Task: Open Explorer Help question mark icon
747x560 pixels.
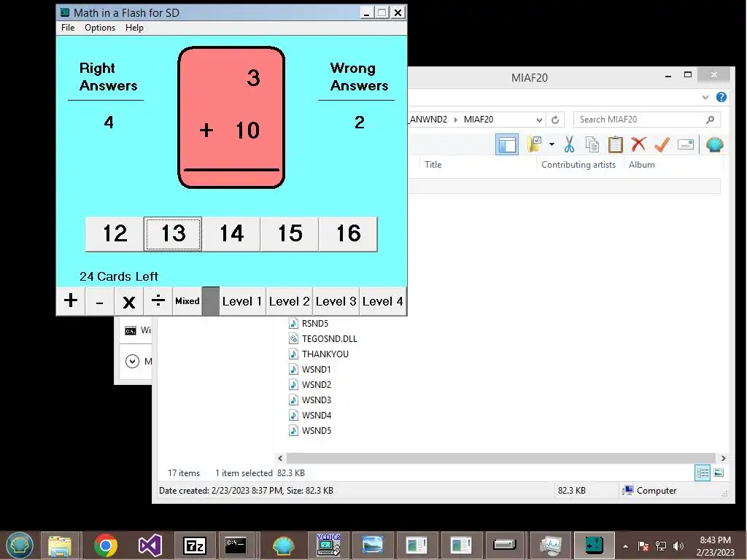Action: pyautogui.click(x=721, y=97)
